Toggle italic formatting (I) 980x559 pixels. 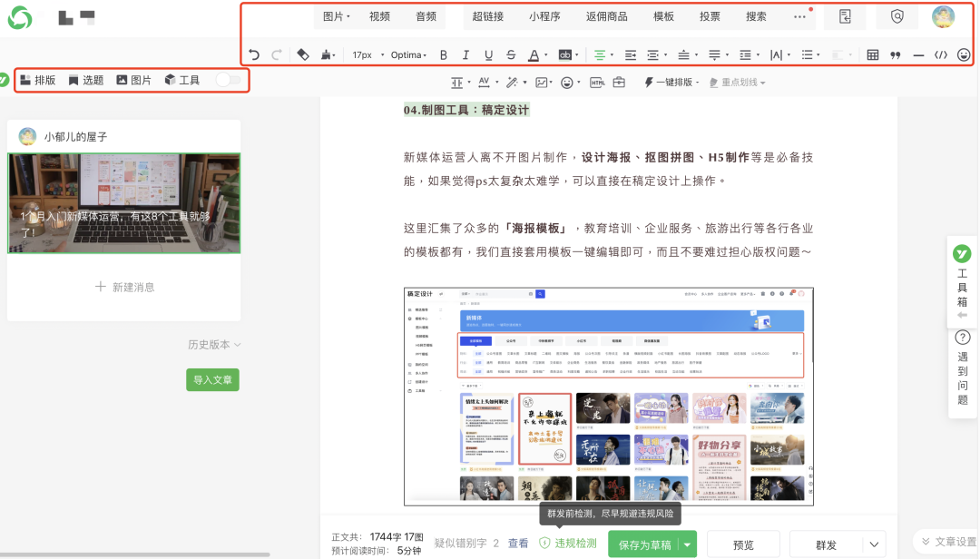point(465,55)
